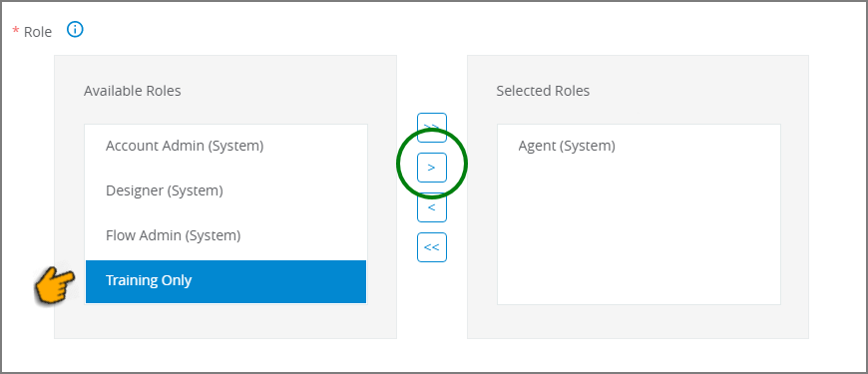Click the gray Selected Roles panel background
Screen dimensions: 868x374
coord(638,322)
